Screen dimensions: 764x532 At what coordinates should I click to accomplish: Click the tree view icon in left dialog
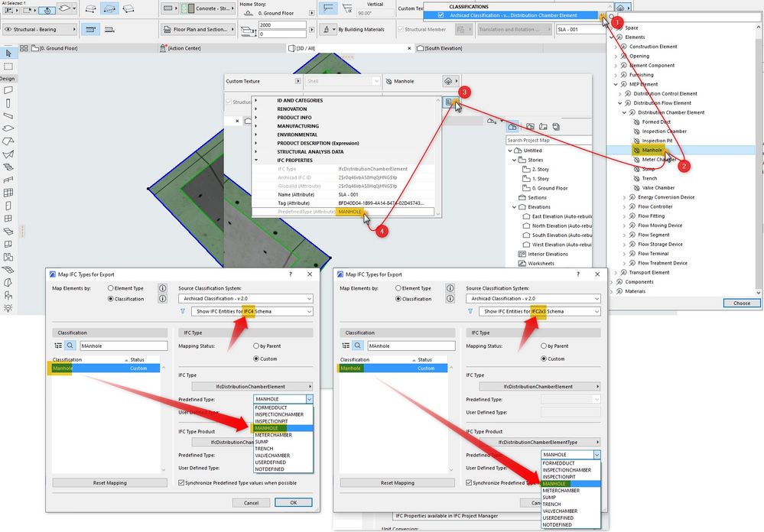58,345
